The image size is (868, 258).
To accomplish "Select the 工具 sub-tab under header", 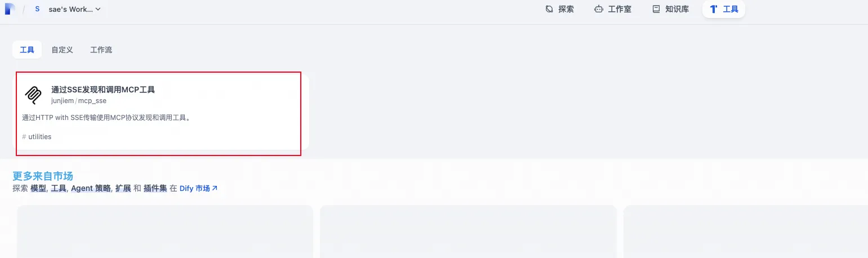I will click(x=27, y=50).
